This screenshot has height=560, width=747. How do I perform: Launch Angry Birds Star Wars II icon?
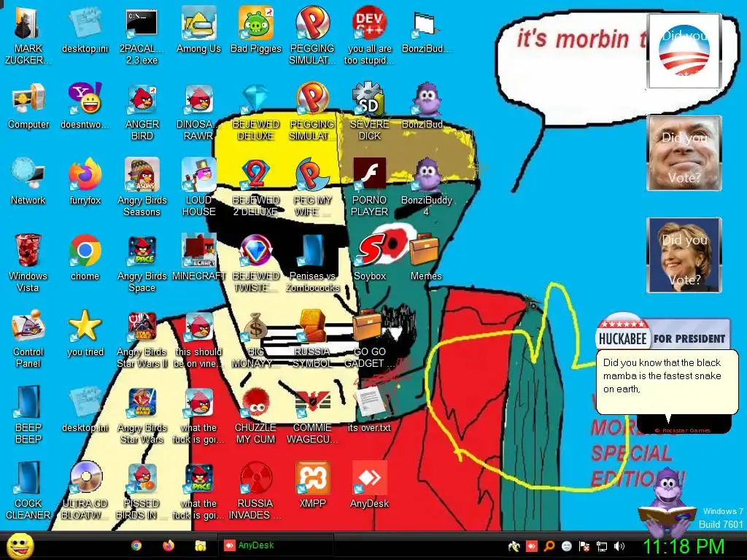142,327
